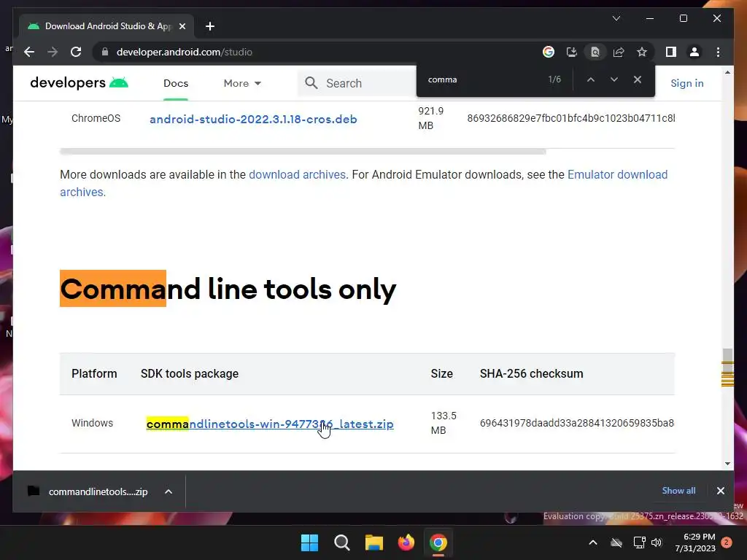Click the horizontal scrollbar under ChromeOS table
The height and width of the screenshot is (560, 747).
[x=303, y=152]
